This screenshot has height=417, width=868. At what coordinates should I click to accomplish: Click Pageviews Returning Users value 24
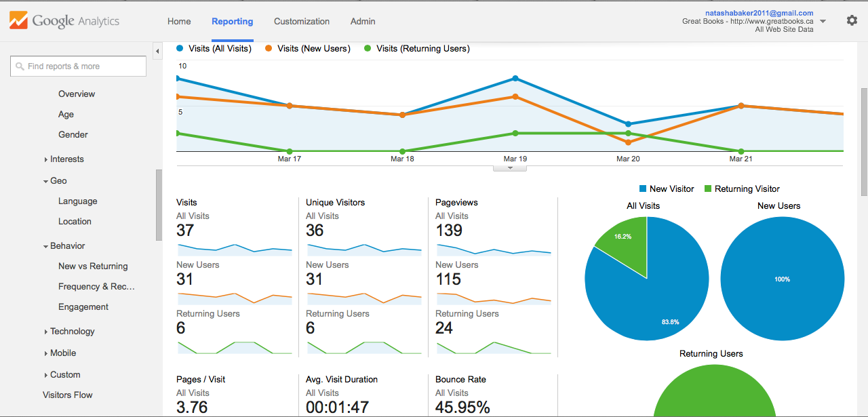(x=444, y=328)
